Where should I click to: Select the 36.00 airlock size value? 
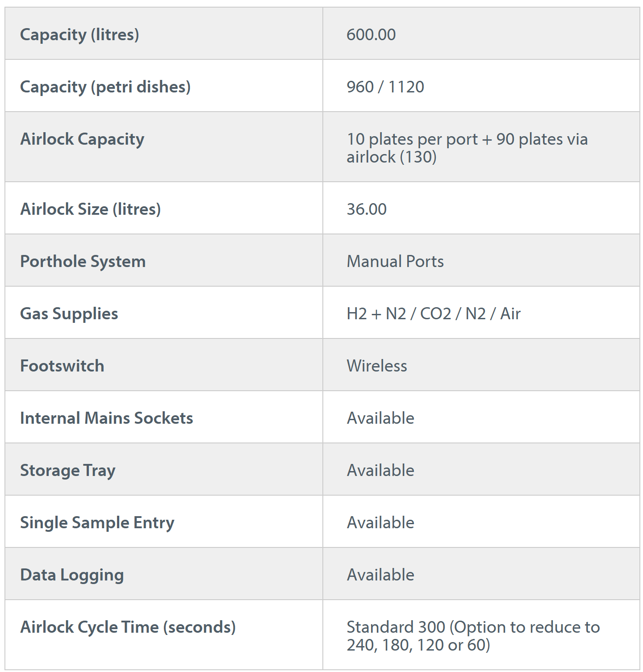point(367,209)
